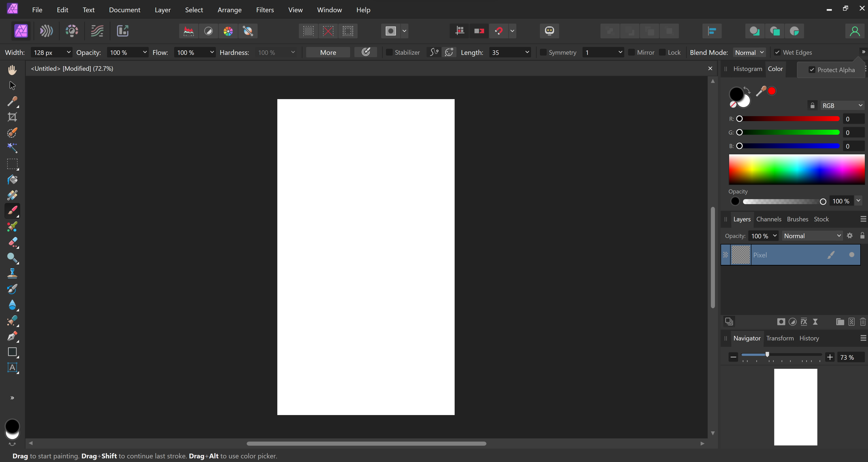Image resolution: width=868 pixels, height=462 pixels.
Task: Select the Clone Brush stamp tool
Action: (x=12, y=273)
